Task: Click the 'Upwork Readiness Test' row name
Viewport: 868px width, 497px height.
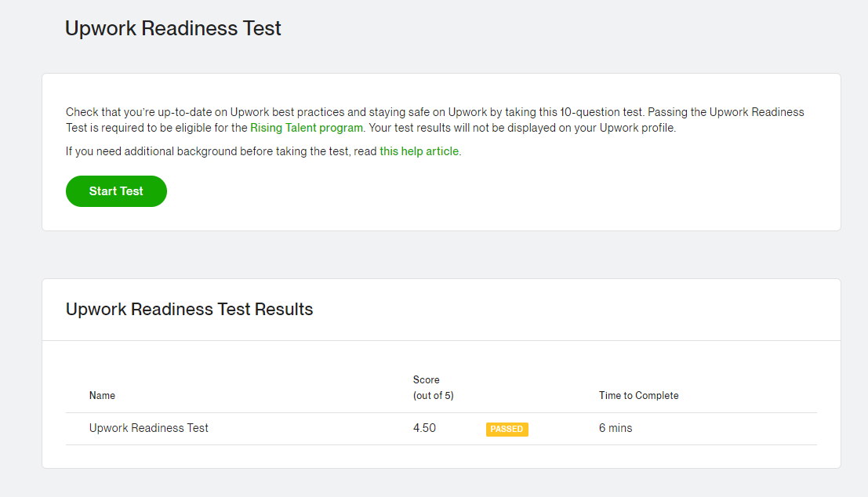Action: [149, 428]
